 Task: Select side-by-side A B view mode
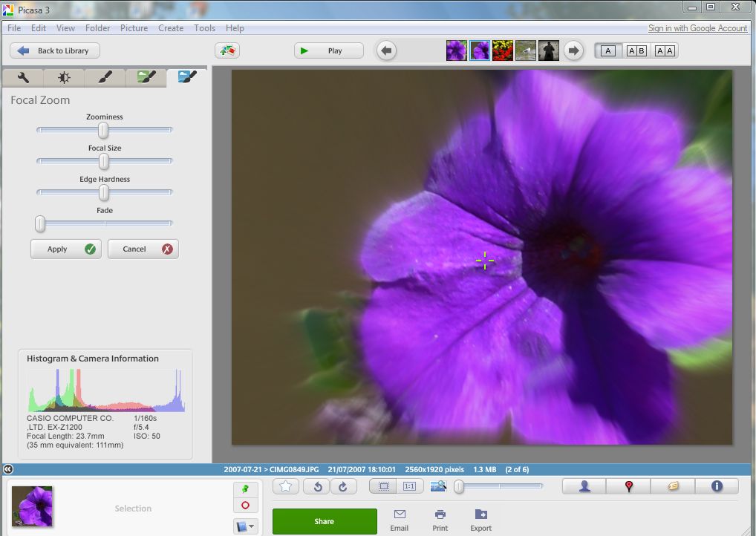[636, 50]
